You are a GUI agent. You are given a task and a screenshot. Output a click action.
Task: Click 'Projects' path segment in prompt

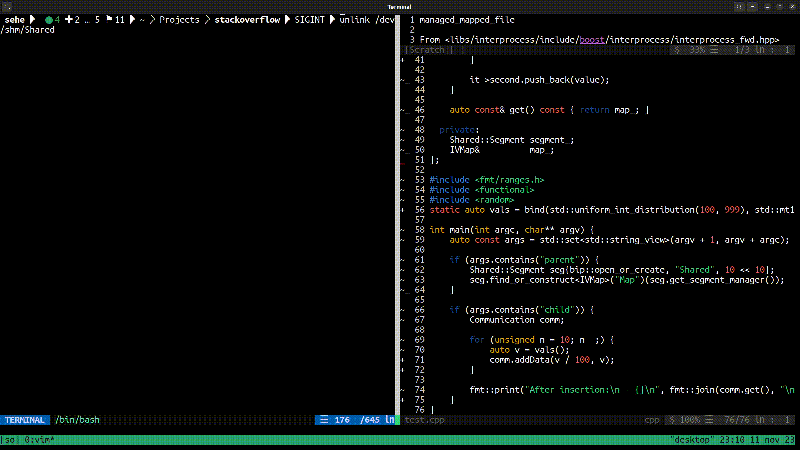pyautogui.click(x=180, y=20)
